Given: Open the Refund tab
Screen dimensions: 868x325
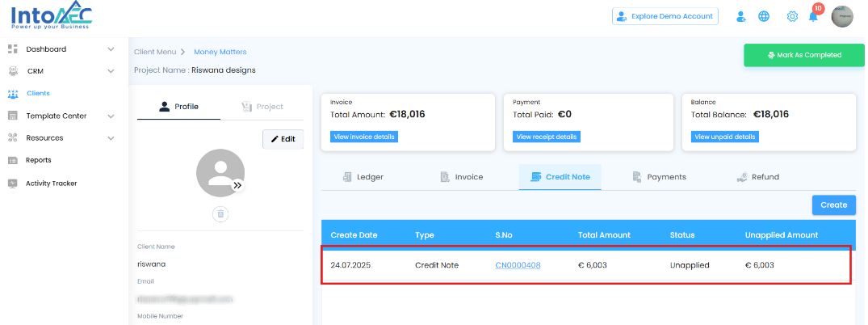Looking at the screenshot, I should pos(757,177).
